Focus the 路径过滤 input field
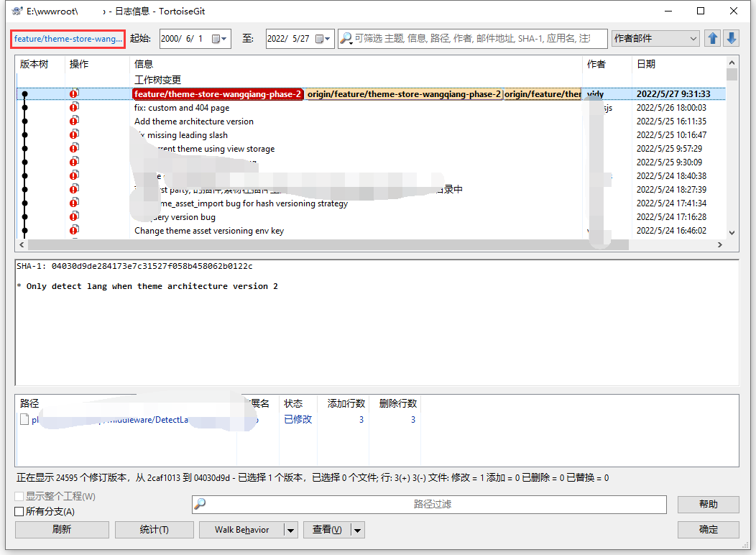 [429, 505]
